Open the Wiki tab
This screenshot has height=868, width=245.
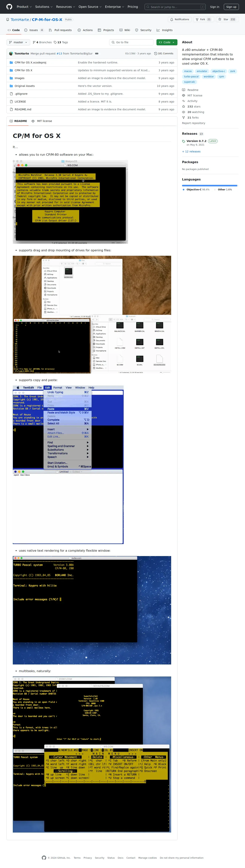[125, 30]
